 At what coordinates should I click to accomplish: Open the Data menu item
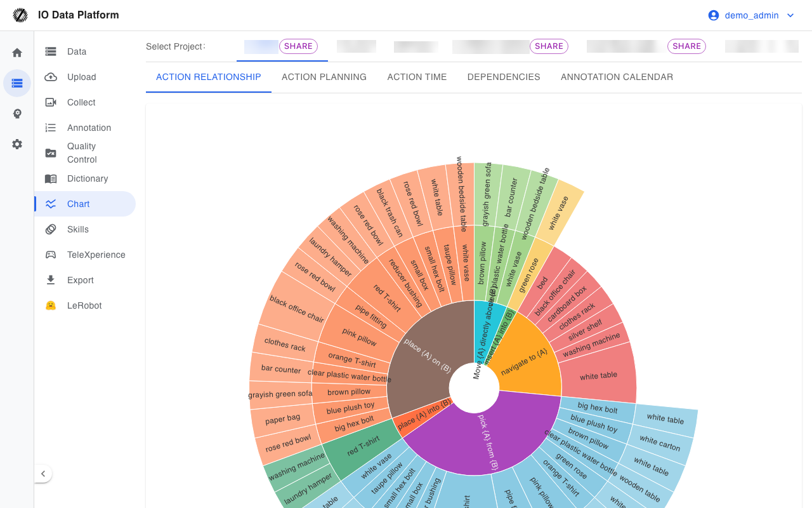[x=85, y=51]
